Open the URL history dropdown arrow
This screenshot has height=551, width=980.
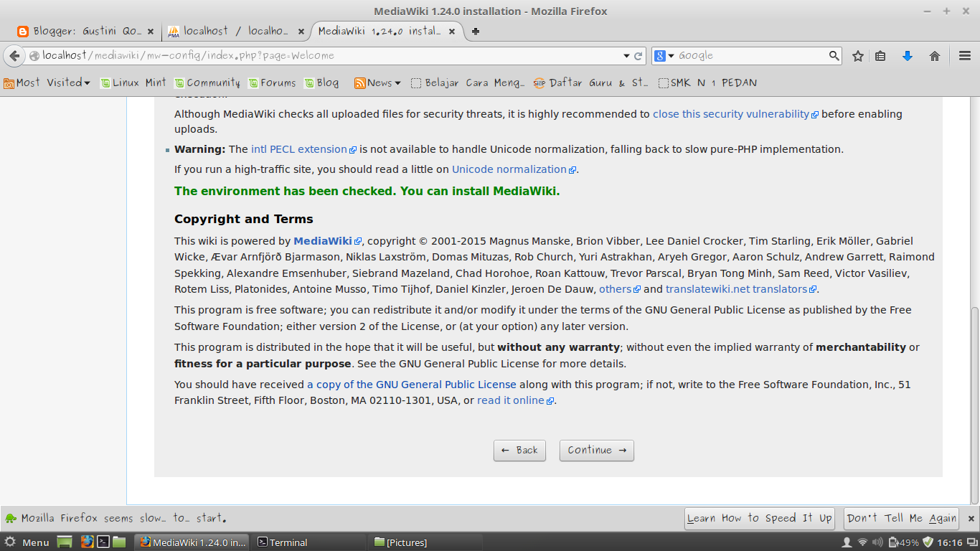pos(626,55)
